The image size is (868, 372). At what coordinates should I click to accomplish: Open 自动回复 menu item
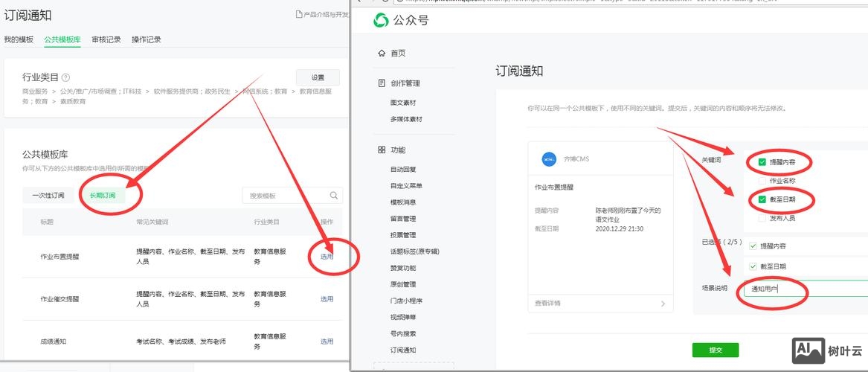tap(403, 170)
